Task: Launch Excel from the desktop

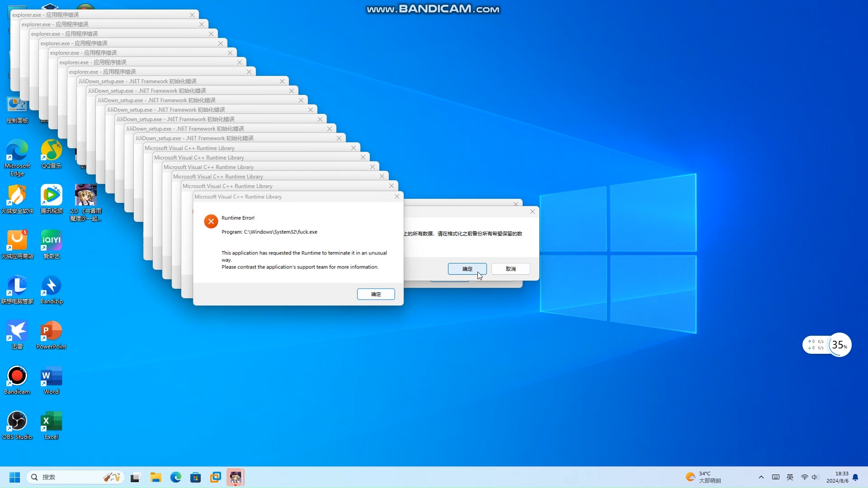Action: [x=52, y=425]
